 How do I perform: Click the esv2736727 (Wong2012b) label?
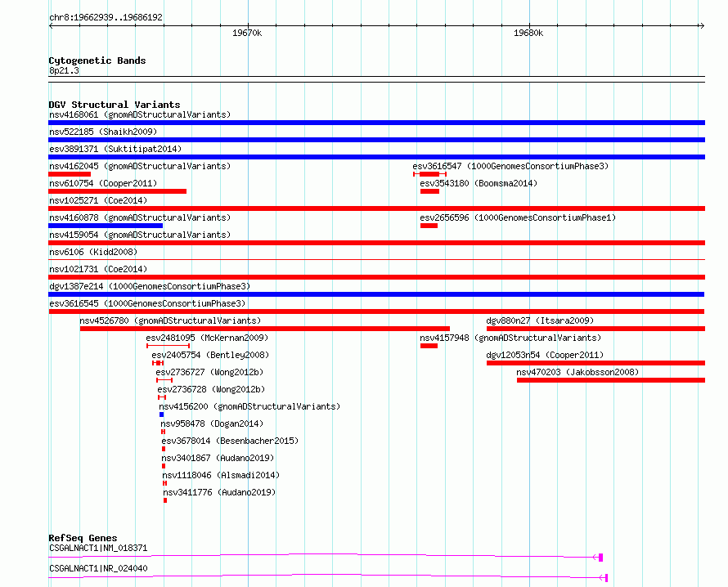(209, 372)
